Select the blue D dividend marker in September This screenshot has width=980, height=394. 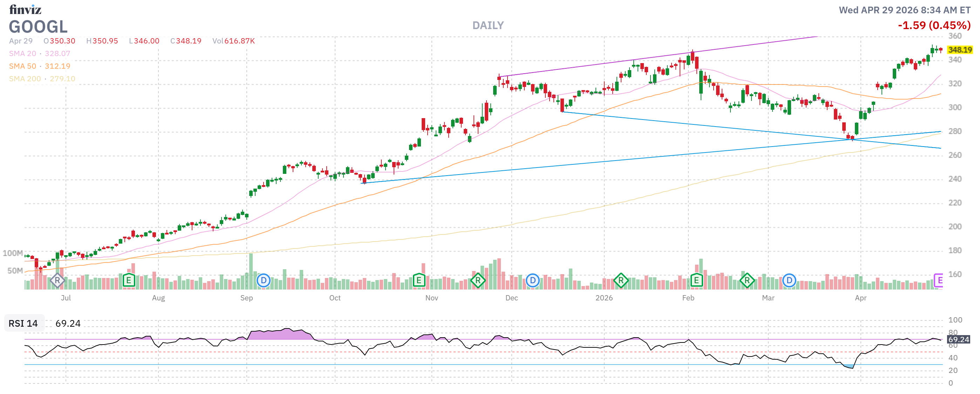pos(263,281)
